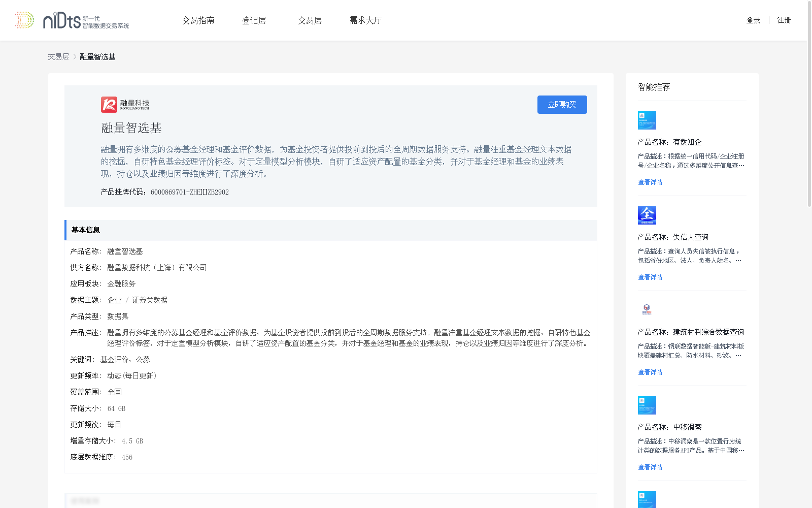Click listing code 6000869701-ZHEIIIZB2902

(190, 192)
